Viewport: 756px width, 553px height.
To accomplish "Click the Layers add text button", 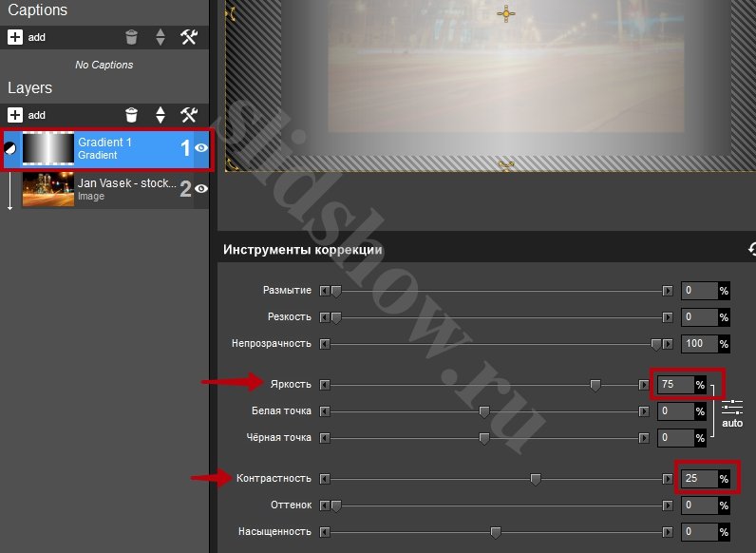I will (x=37, y=115).
